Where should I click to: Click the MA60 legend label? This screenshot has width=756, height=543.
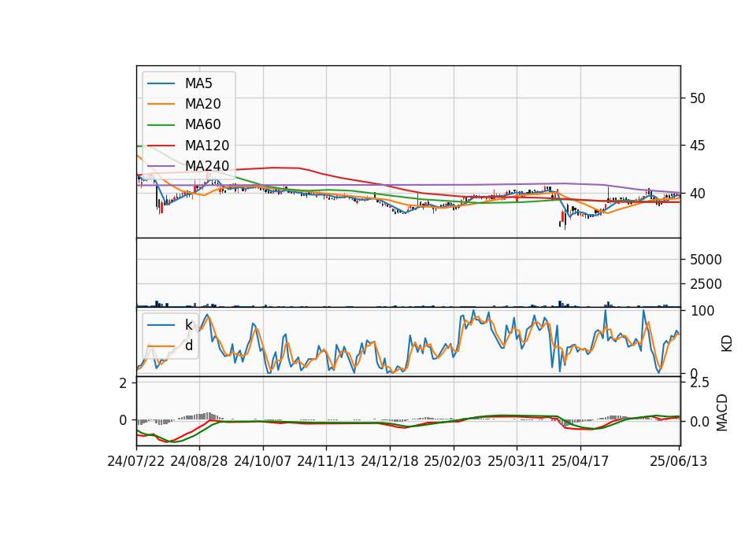[x=203, y=125]
